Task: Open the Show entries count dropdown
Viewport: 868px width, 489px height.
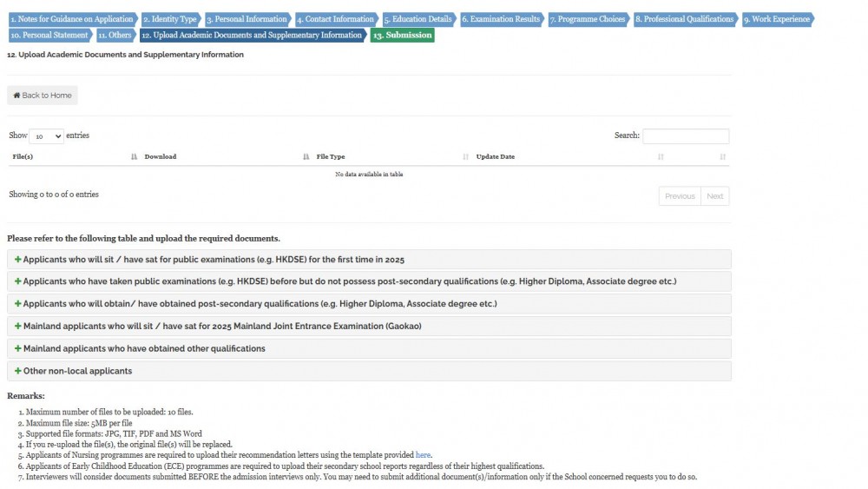Action: click(46, 136)
